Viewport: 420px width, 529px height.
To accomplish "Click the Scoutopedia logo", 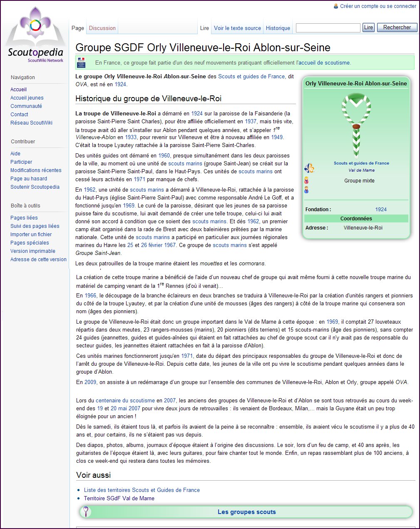I will pos(35,35).
